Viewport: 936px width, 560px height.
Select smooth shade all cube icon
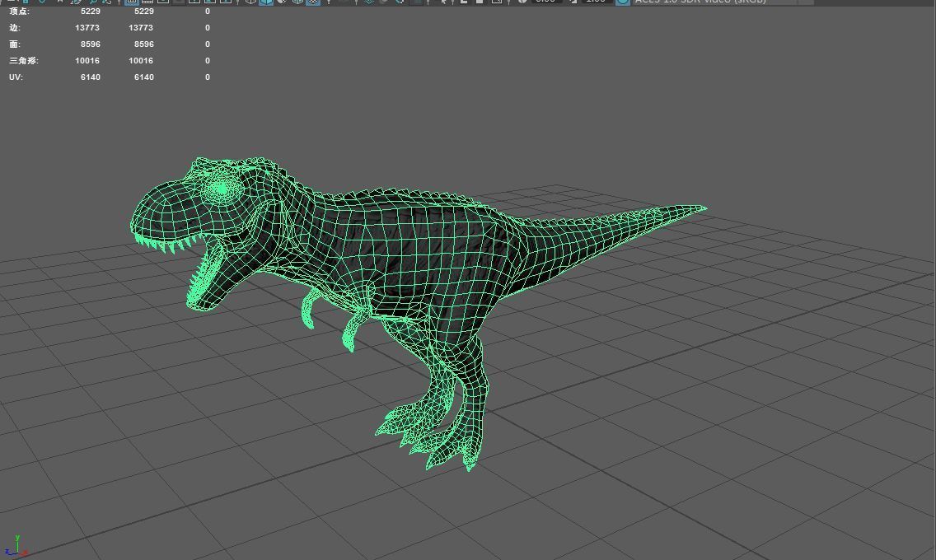(x=266, y=2)
